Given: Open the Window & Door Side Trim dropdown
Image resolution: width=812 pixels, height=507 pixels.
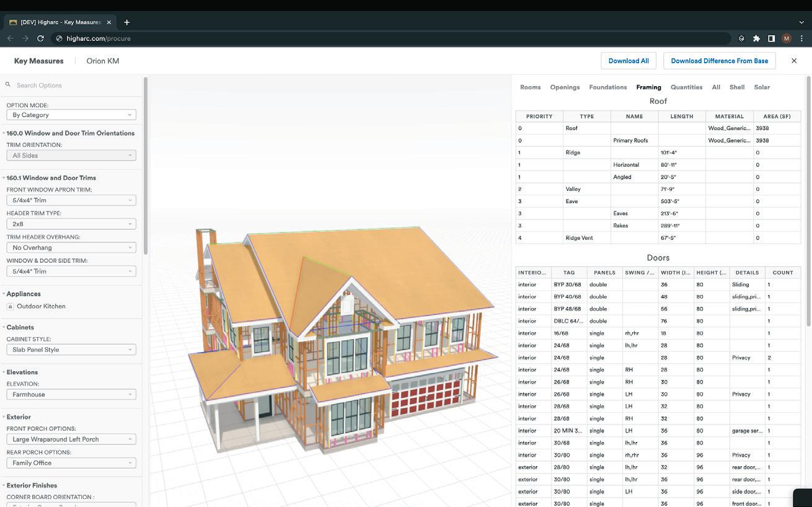Looking at the screenshot, I should click(x=71, y=271).
